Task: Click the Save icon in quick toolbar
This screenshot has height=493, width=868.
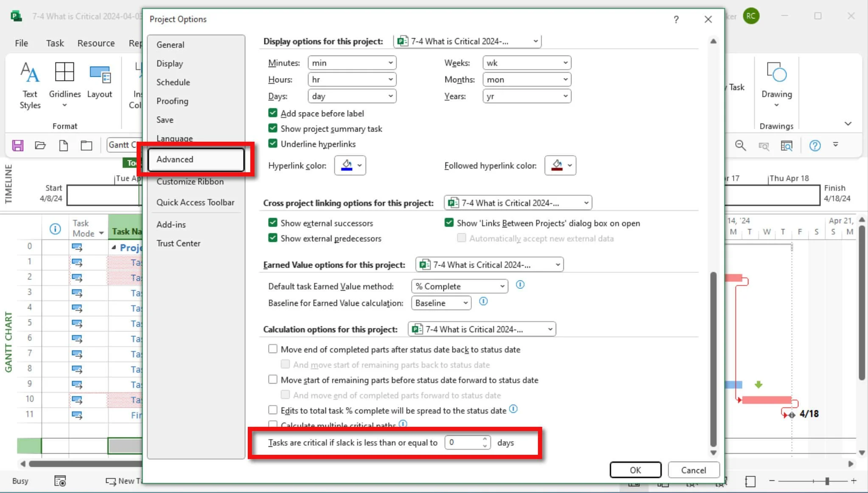Action: (x=18, y=146)
